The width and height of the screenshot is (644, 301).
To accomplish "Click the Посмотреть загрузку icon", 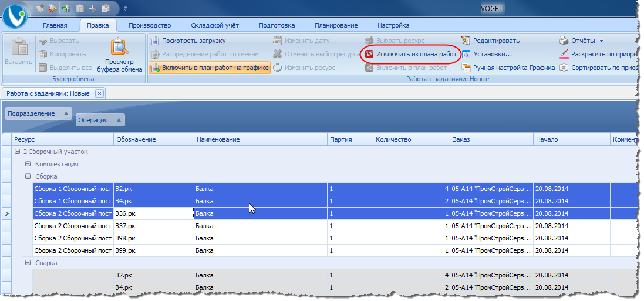I will (155, 41).
